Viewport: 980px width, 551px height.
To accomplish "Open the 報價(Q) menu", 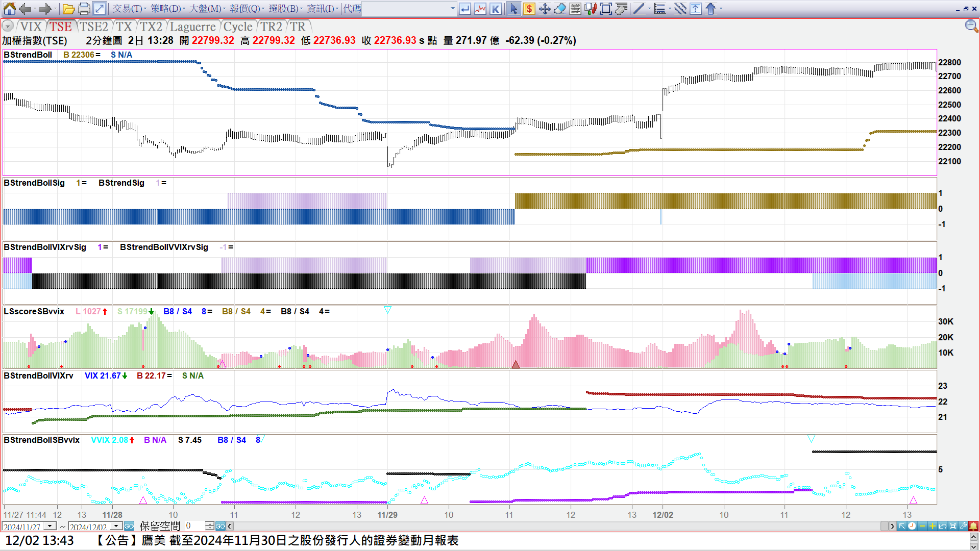I will coord(246,9).
